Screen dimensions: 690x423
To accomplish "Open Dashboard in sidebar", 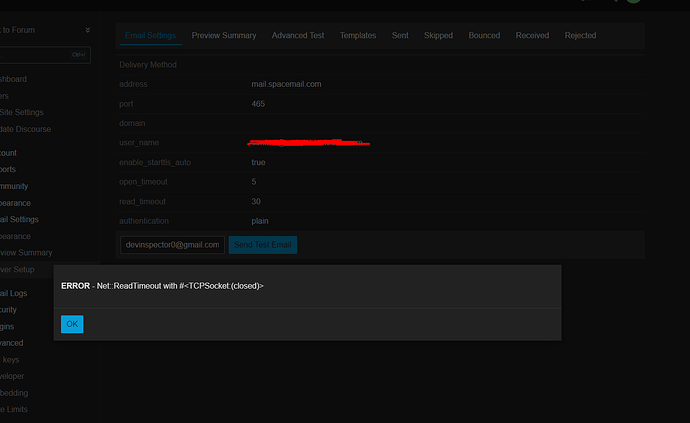I will tap(14, 79).
